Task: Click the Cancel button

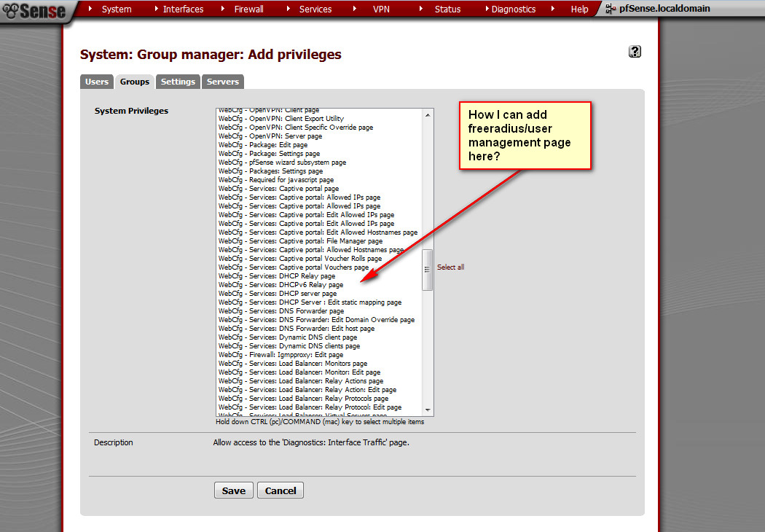Action: [280, 490]
